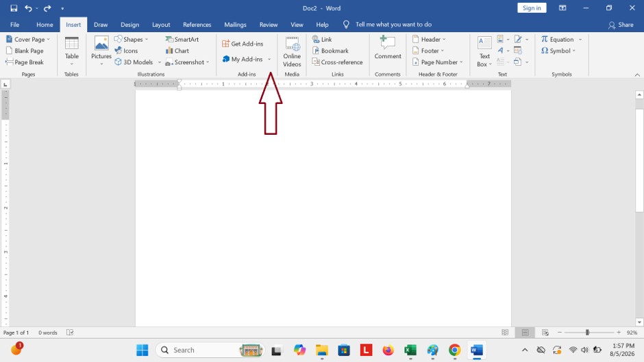
Task: Open the Header dropdown
Action: coord(429,40)
